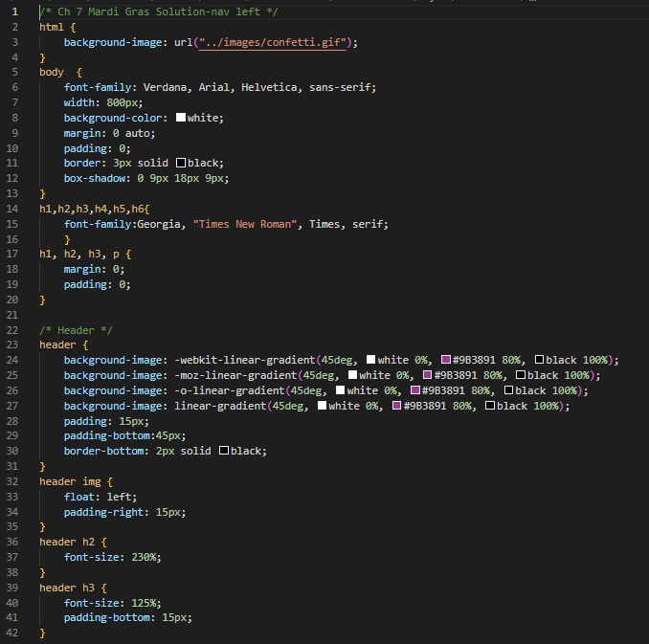Open #9B3891 purple swatch on line 24

coord(446,359)
